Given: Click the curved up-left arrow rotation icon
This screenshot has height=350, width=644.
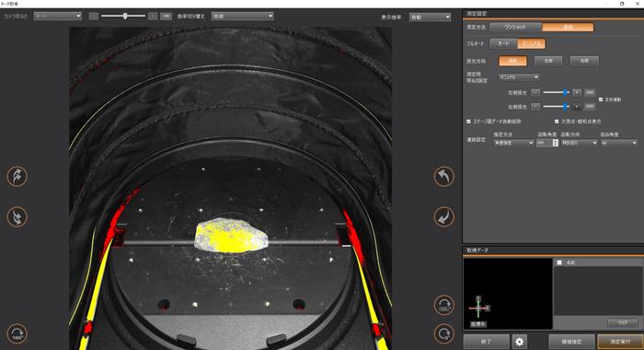Looking at the screenshot, I should click(444, 177).
